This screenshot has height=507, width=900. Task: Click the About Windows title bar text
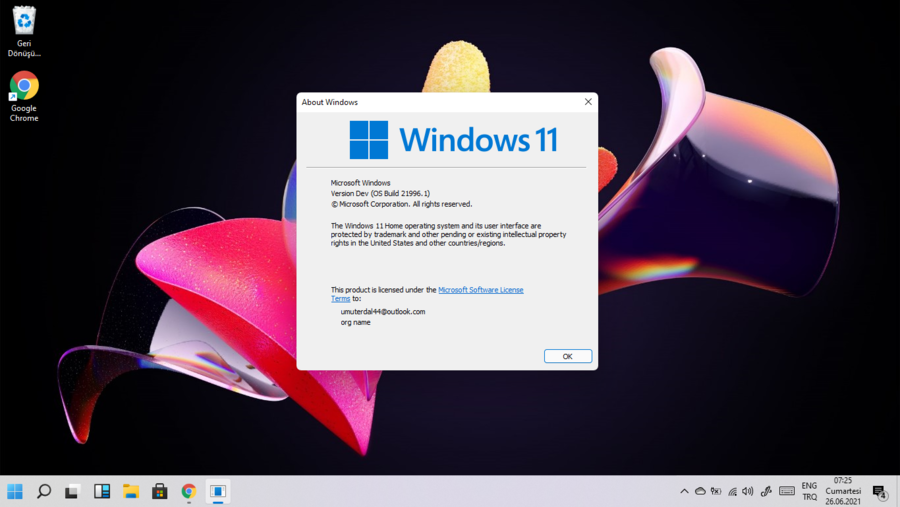click(x=329, y=102)
